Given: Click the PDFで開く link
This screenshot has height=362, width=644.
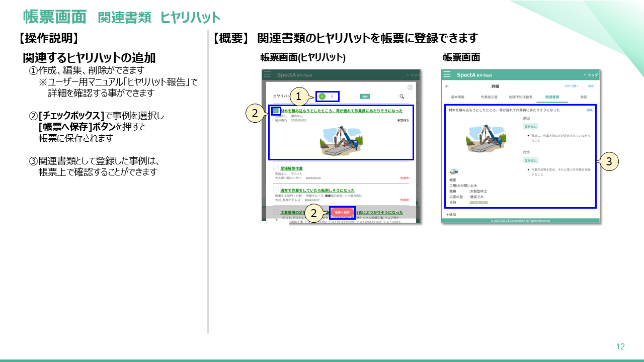Looking at the screenshot, I should 571,86.
